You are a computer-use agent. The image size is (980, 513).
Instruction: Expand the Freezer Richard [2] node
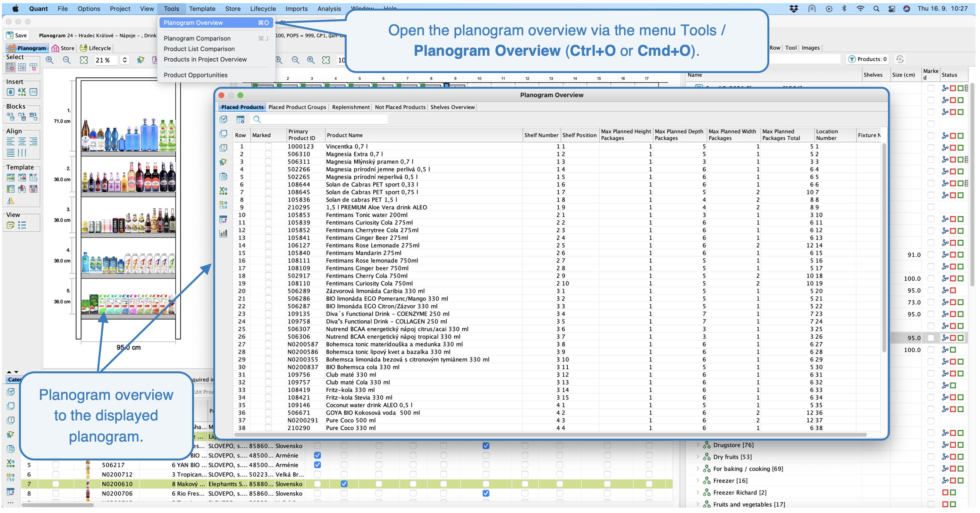[698, 492]
